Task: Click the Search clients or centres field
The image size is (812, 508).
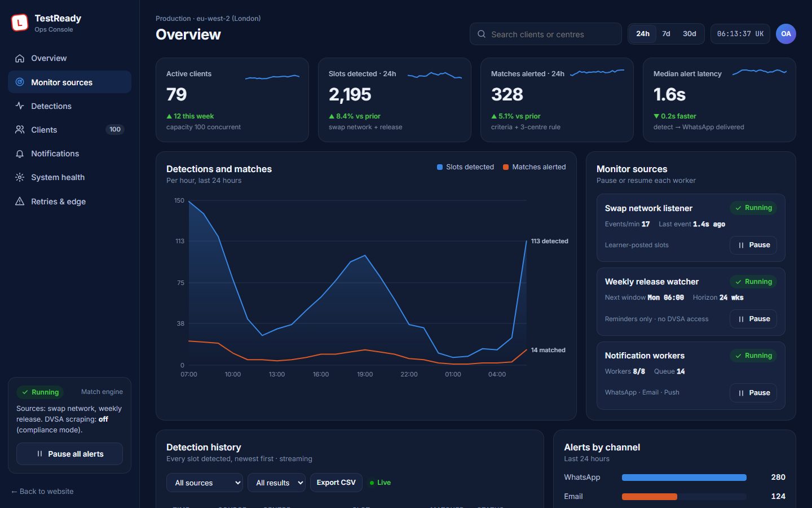Action: pyautogui.click(x=546, y=34)
